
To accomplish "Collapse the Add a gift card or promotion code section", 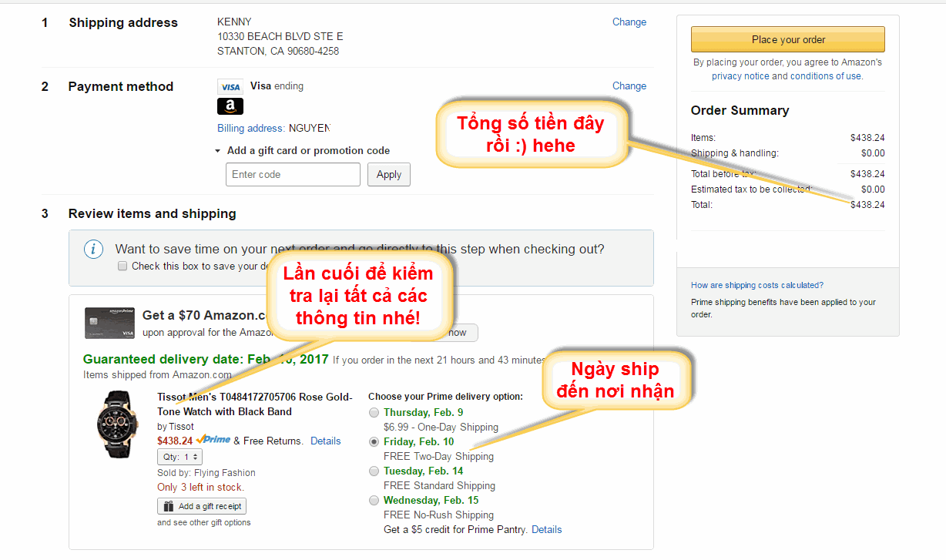I will point(218,151).
